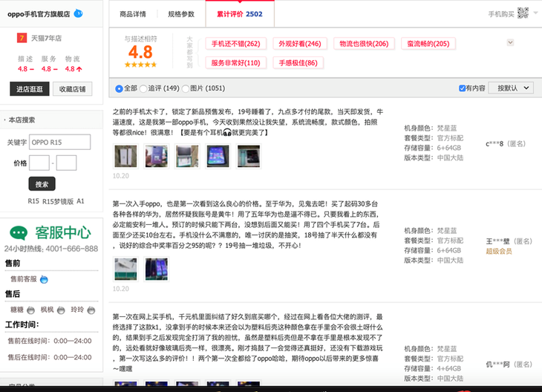542x392 pixels.
Task: Open the 累计评价 2502 tab
Action: point(240,14)
